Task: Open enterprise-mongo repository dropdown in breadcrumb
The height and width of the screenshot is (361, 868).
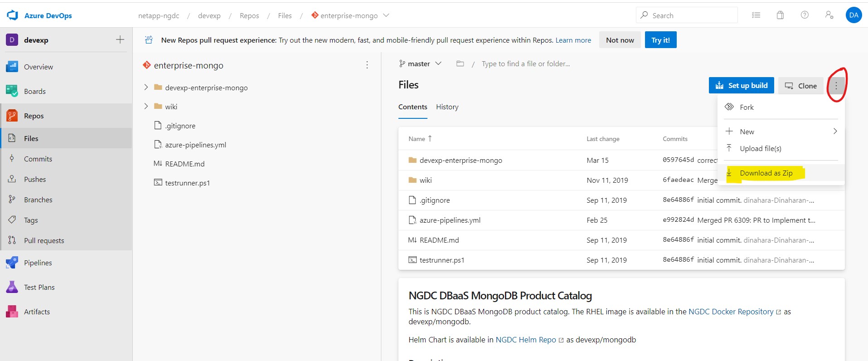Action: (386, 15)
